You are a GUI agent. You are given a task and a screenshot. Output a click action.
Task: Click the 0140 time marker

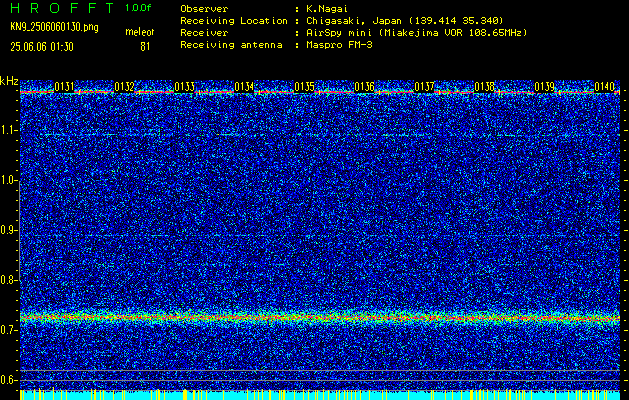(604, 87)
